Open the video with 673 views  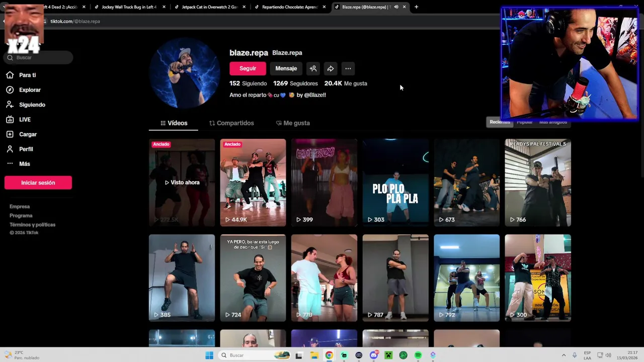(x=466, y=183)
